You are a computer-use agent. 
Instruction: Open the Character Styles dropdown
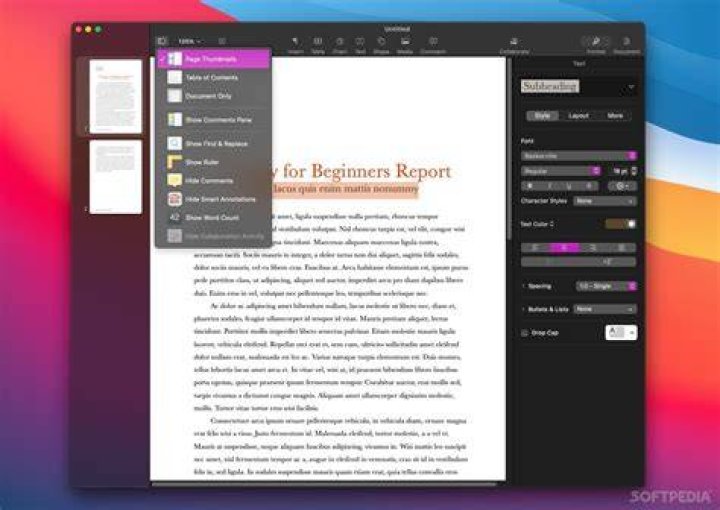point(605,201)
